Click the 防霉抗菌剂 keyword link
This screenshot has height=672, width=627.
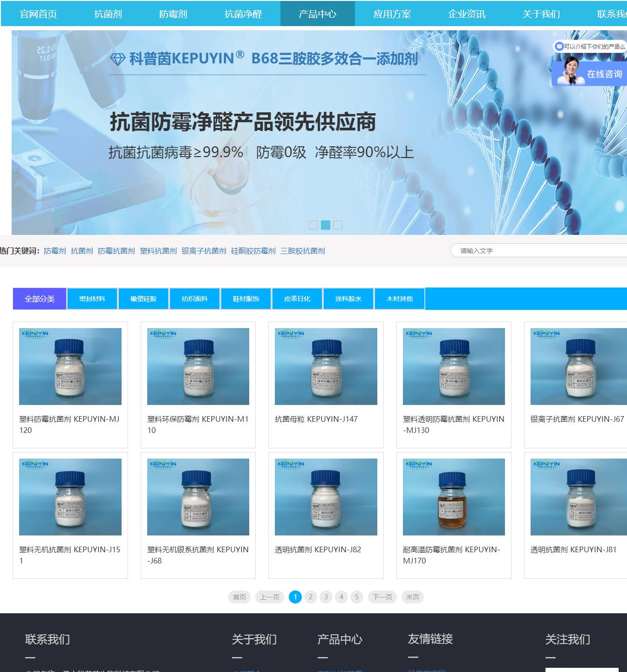116,251
